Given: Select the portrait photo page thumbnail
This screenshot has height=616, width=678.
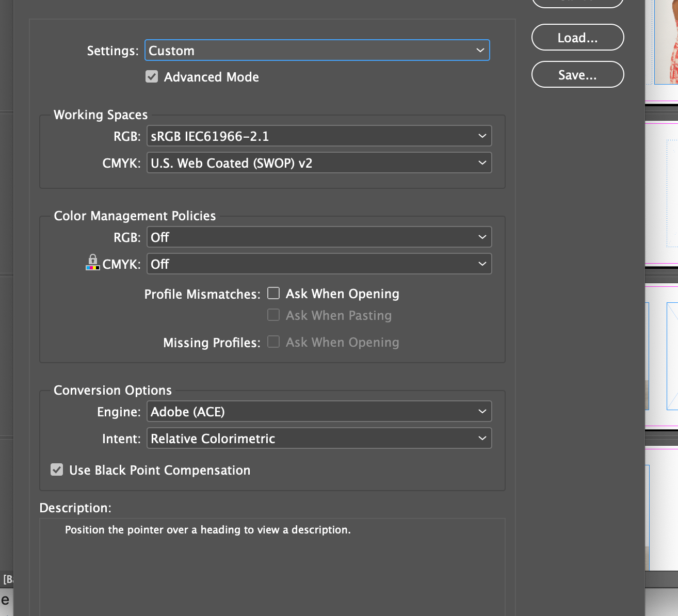Looking at the screenshot, I should [x=666, y=41].
